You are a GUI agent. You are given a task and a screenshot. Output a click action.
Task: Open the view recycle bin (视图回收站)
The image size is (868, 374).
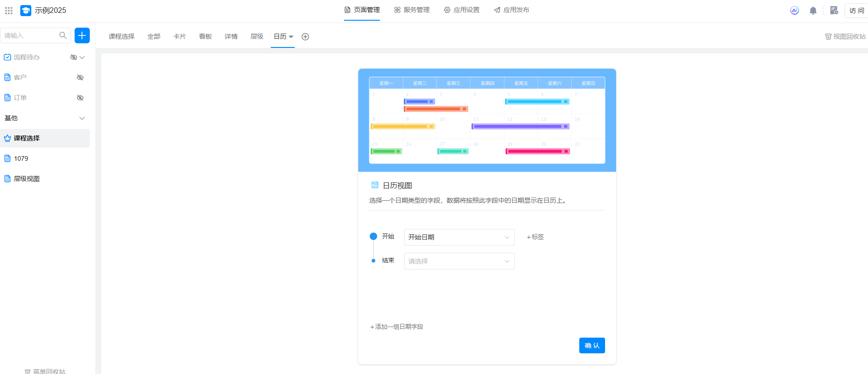click(x=845, y=36)
